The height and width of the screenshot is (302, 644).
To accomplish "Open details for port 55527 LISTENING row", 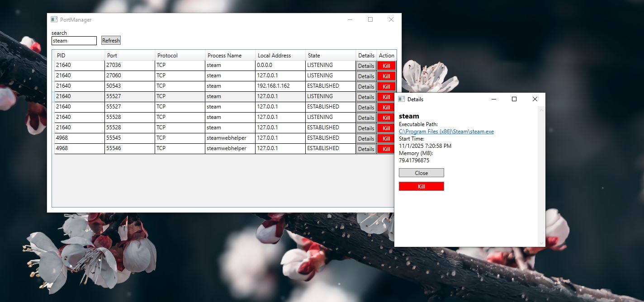I will 366,97.
